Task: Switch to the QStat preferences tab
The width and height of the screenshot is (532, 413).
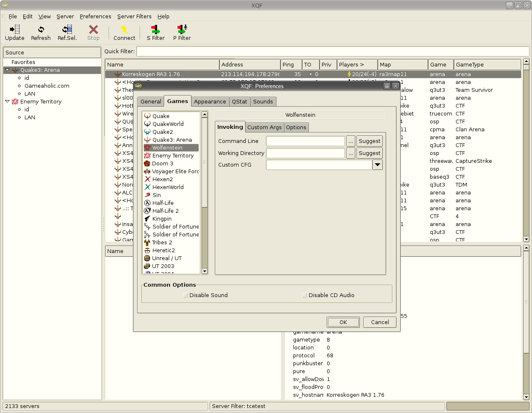Action: 239,102
